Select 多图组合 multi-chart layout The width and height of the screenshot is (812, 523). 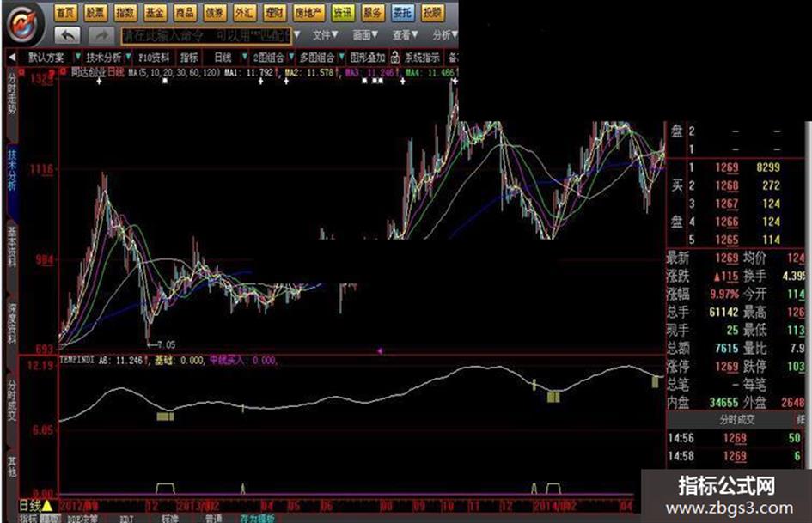coord(318,58)
